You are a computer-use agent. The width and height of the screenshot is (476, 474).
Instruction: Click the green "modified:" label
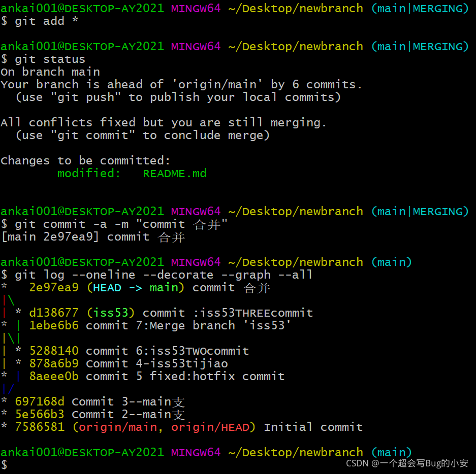[x=89, y=174]
